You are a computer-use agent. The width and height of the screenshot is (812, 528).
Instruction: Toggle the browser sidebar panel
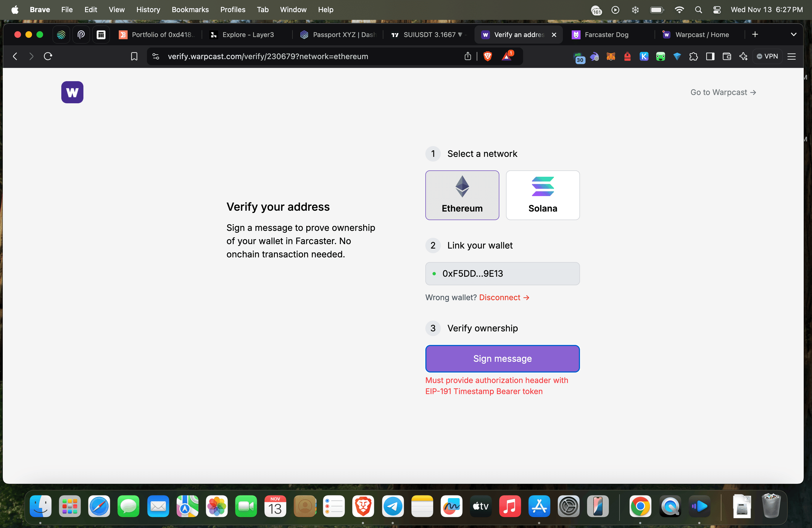click(x=710, y=56)
